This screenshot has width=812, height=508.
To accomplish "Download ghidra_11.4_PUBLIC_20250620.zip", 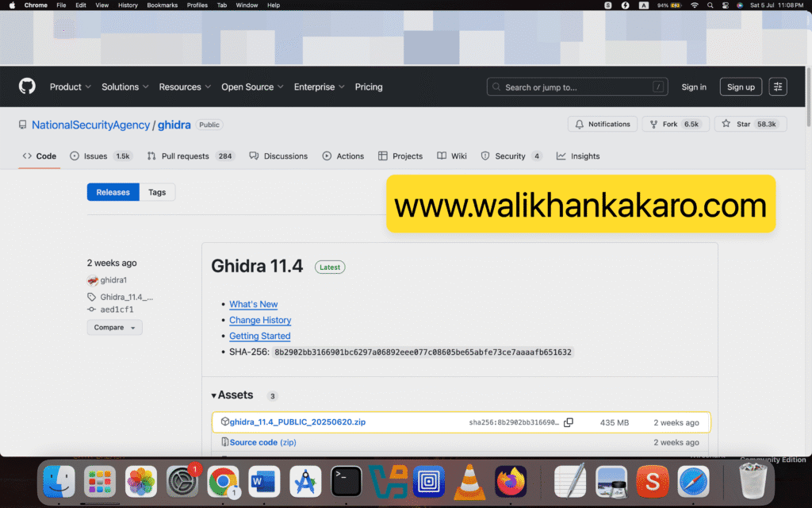I will [297, 422].
